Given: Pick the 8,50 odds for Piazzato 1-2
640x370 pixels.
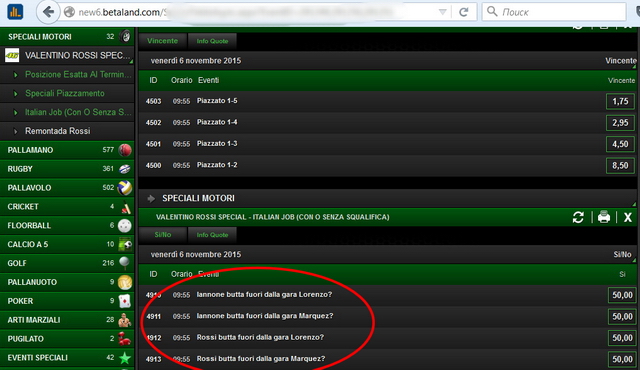Looking at the screenshot, I should (620, 165).
